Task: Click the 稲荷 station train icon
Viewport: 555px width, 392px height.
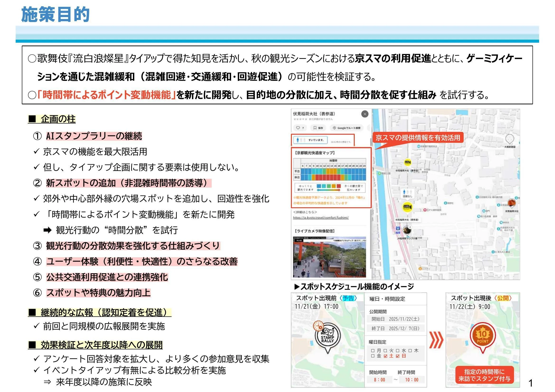Action: click(x=398, y=228)
